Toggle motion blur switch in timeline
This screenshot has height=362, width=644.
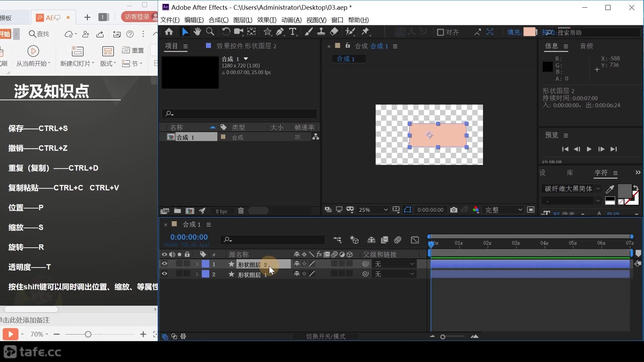click(x=398, y=240)
